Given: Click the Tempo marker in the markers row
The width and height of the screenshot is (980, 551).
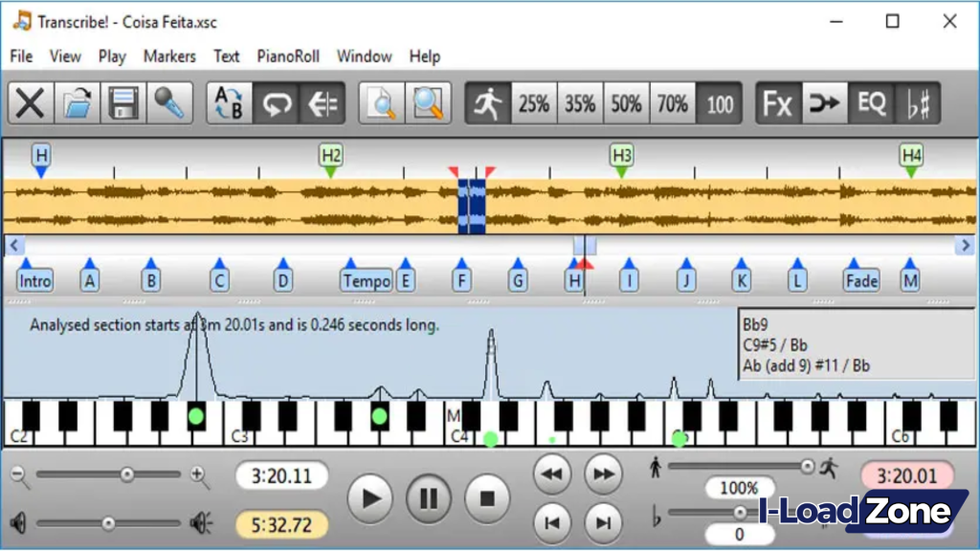Looking at the screenshot, I should coord(364,280).
